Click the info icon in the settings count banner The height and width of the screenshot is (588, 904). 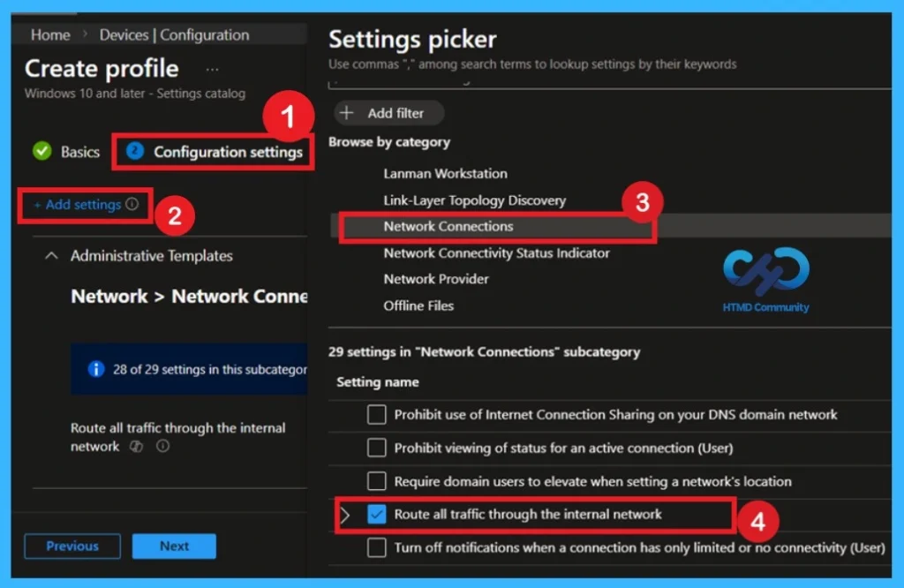pyautogui.click(x=94, y=369)
